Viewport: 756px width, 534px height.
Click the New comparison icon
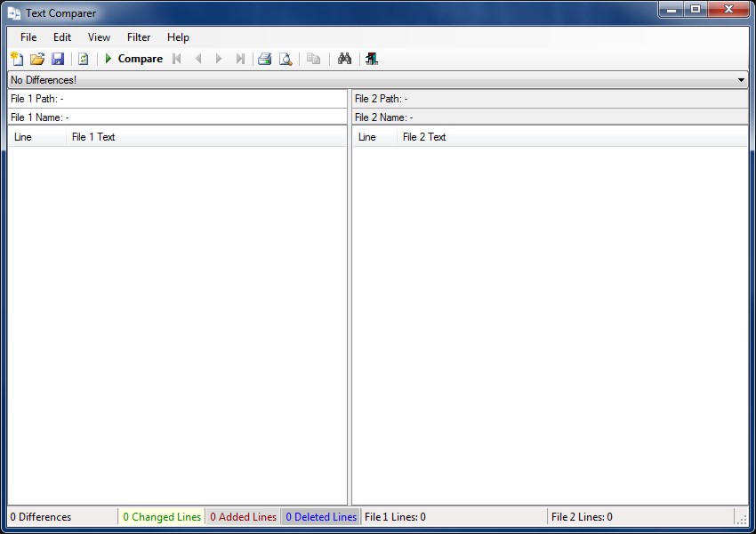[x=16, y=59]
